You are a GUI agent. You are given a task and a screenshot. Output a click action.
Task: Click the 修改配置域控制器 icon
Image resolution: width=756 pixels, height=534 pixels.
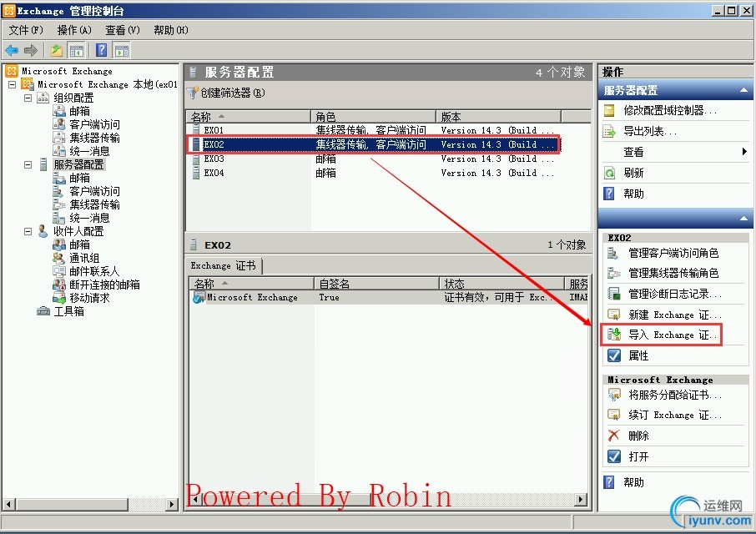609,111
